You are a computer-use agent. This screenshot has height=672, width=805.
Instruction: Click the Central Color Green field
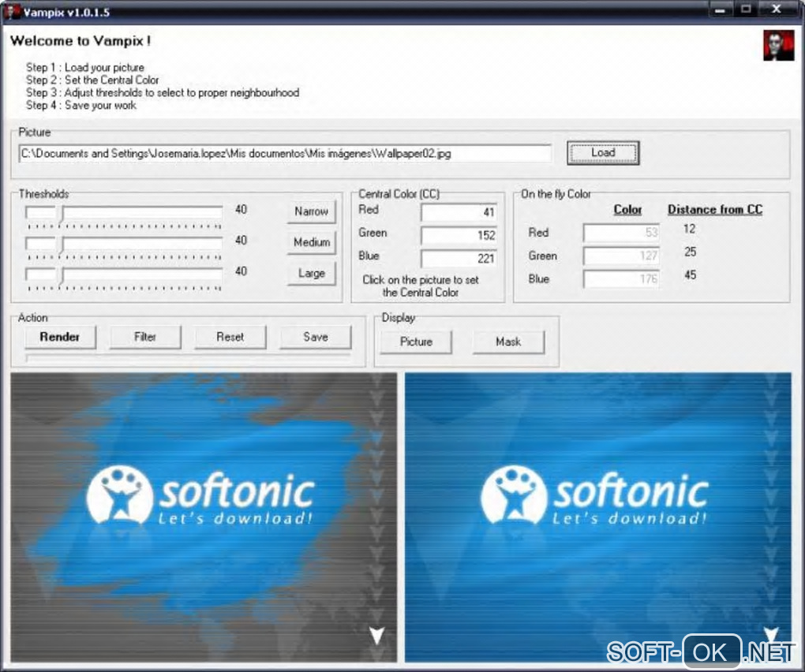[x=459, y=235]
